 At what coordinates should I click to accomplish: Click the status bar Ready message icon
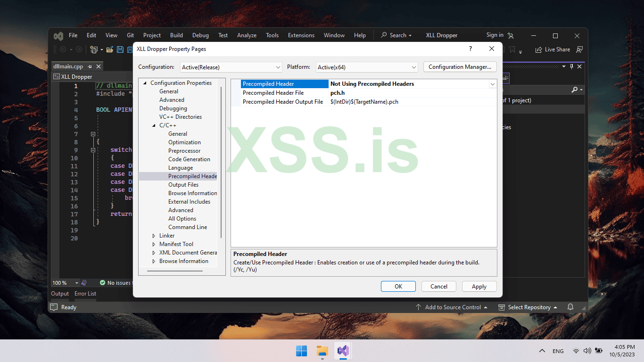(55, 307)
